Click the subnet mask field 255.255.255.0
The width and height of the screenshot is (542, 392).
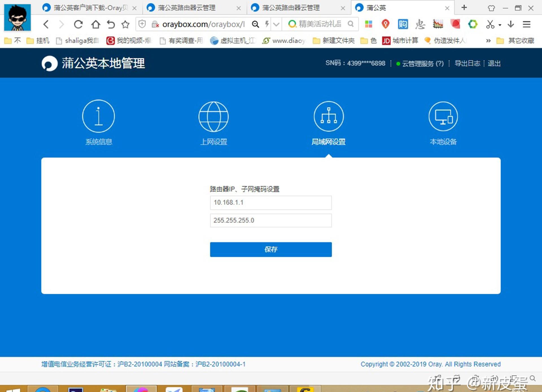pos(271,221)
